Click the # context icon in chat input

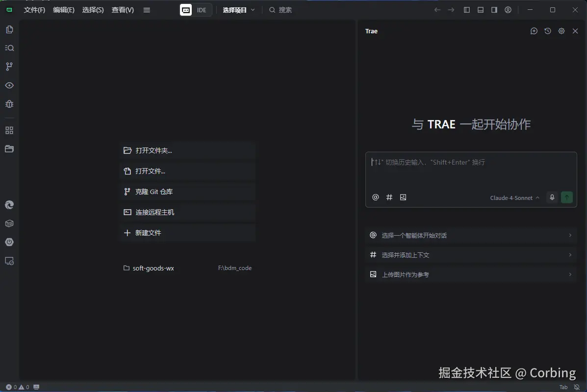(x=389, y=197)
